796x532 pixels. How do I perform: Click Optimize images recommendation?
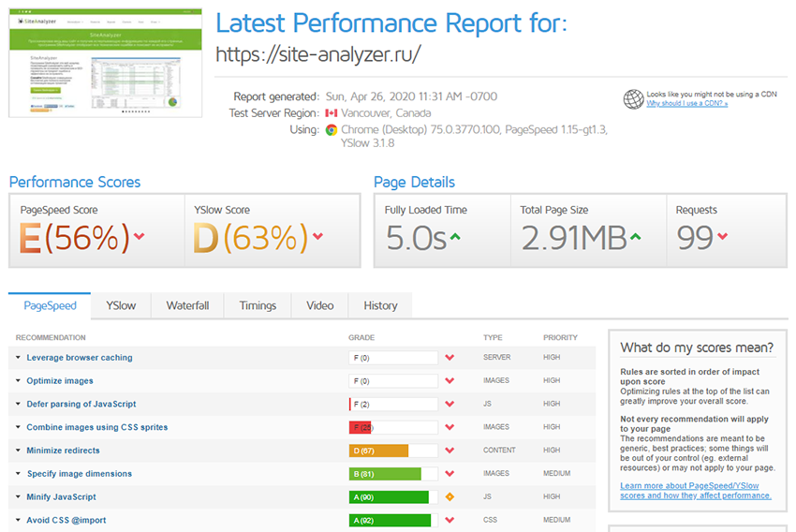click(x=60, y=380)
